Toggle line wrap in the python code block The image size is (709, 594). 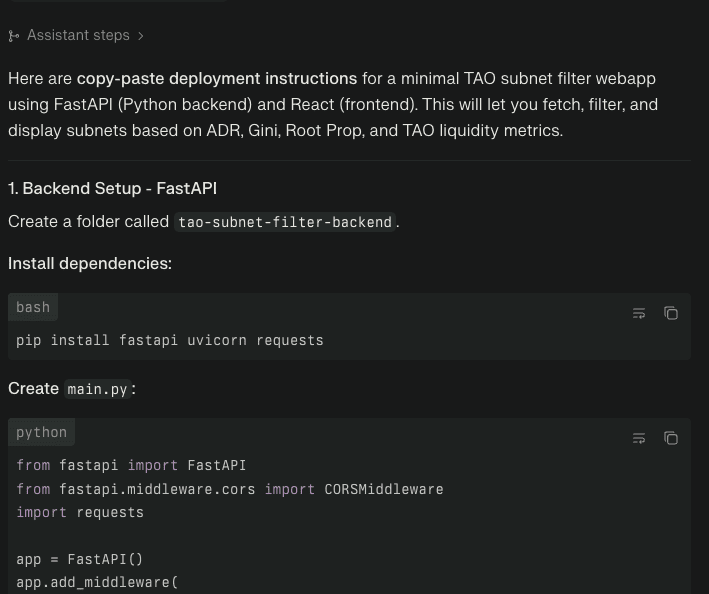pos(639,438)
